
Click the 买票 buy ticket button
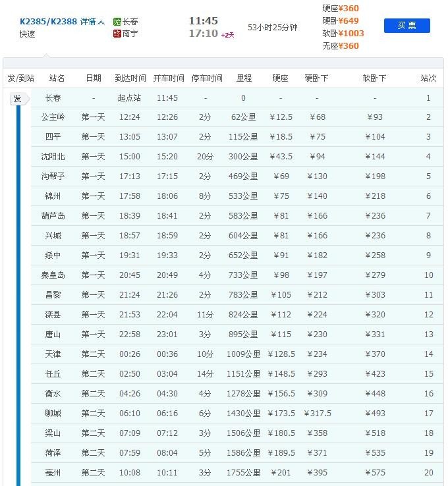[406, 26]
